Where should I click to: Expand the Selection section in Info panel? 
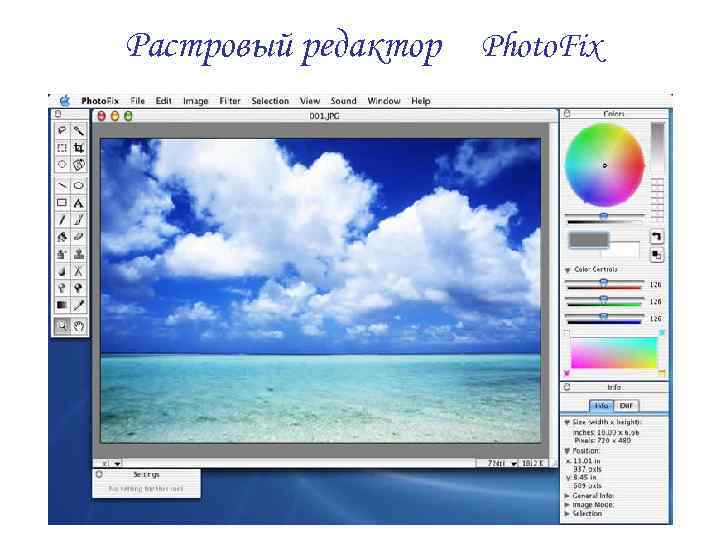567,513
